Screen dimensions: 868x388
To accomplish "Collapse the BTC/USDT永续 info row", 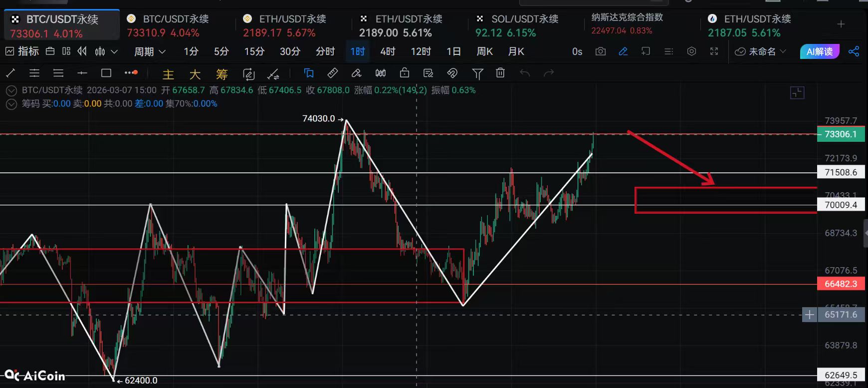I will pos(11,90).
